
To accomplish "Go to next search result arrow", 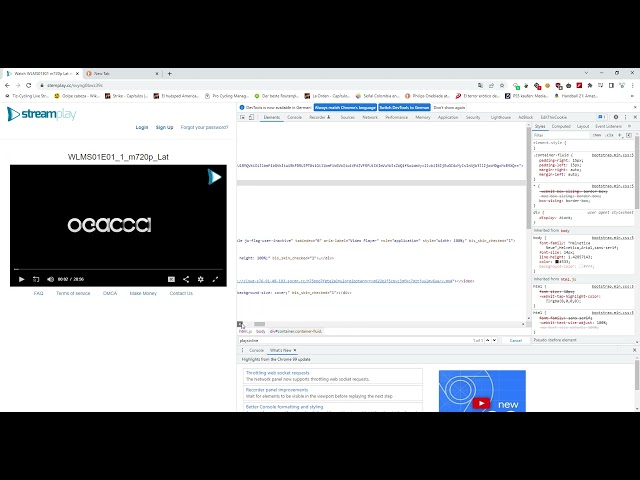I will point(494,340).
